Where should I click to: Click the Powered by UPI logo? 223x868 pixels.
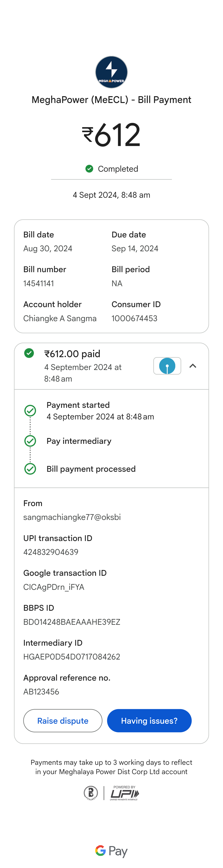pos(125,793)
